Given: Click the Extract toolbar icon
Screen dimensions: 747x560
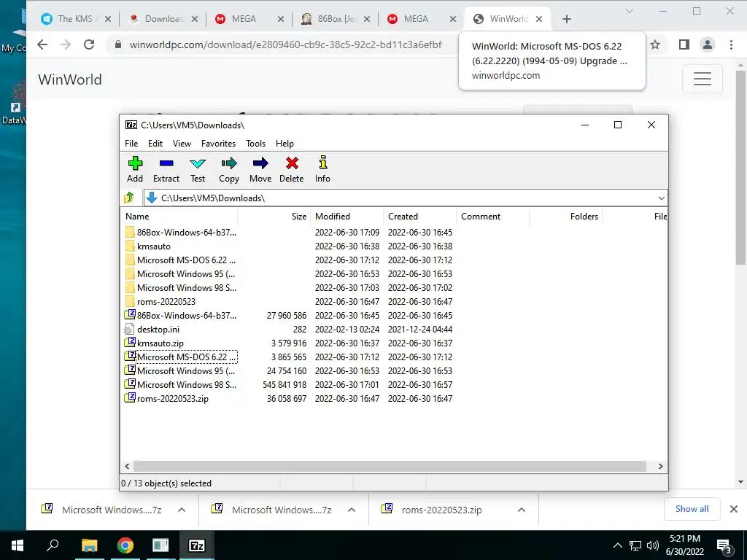Looking at the screenshot, I should [166, 169].
